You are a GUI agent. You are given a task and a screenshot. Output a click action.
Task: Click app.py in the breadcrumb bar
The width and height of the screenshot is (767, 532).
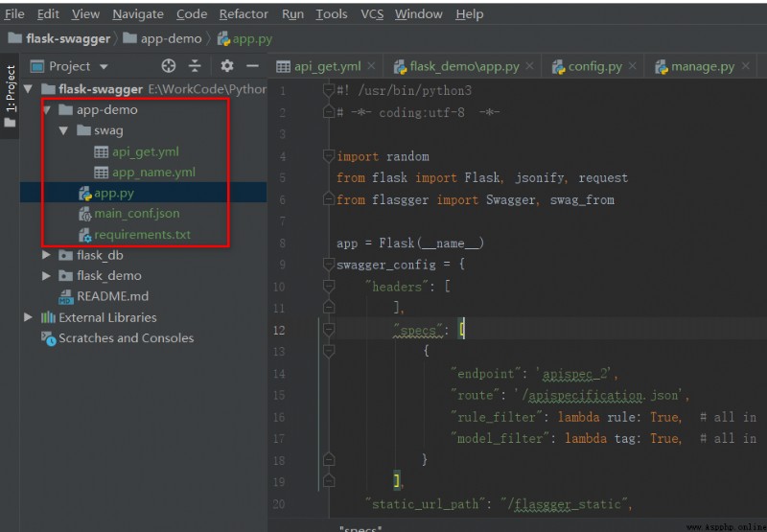coord(244,38)
